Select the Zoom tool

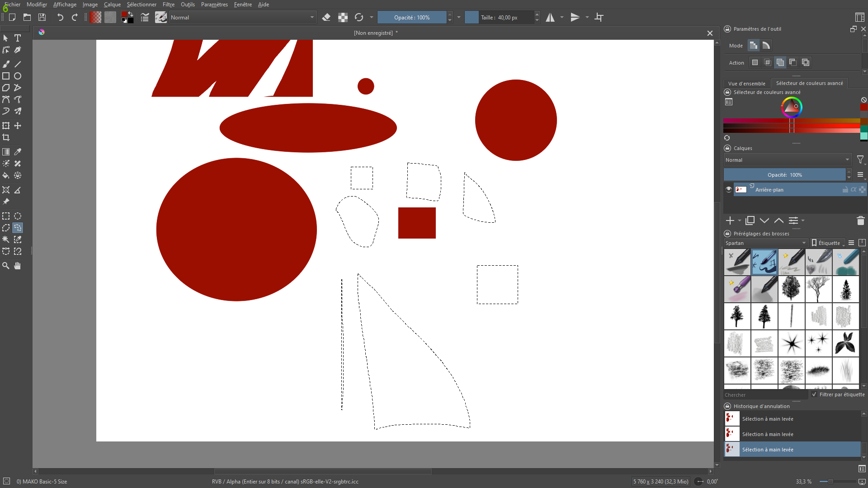coord(6,266)
